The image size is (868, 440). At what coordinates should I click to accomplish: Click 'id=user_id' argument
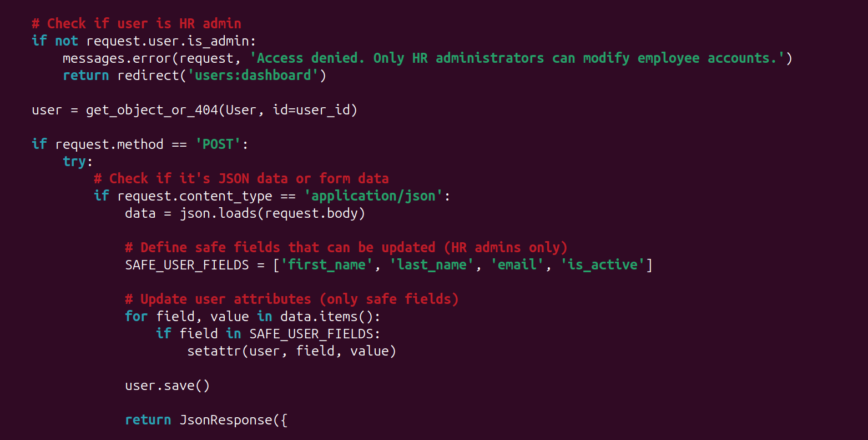pyautogui.click(x=311, y=110)
